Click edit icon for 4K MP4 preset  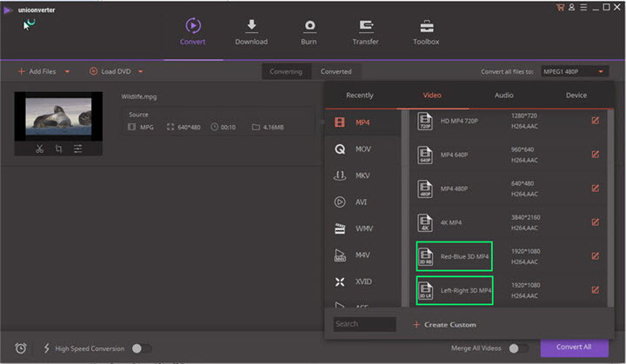[x=596, y=222]
